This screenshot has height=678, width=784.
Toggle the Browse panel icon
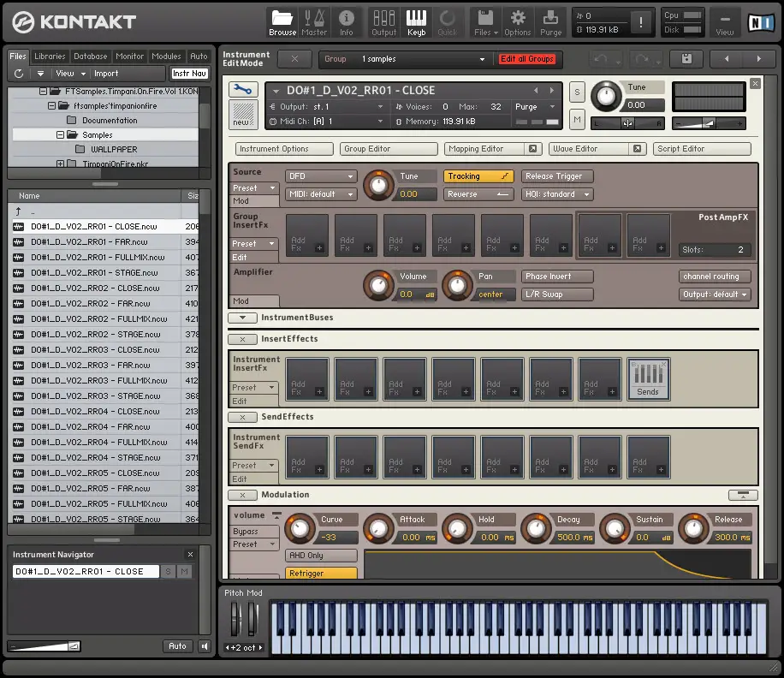(282, 22)
